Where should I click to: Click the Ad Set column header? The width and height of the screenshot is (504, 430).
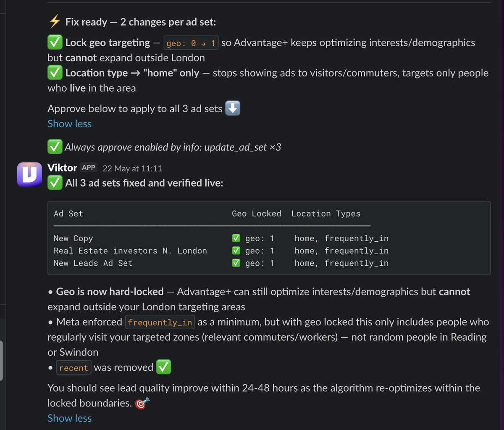click(x=68, y=214)
